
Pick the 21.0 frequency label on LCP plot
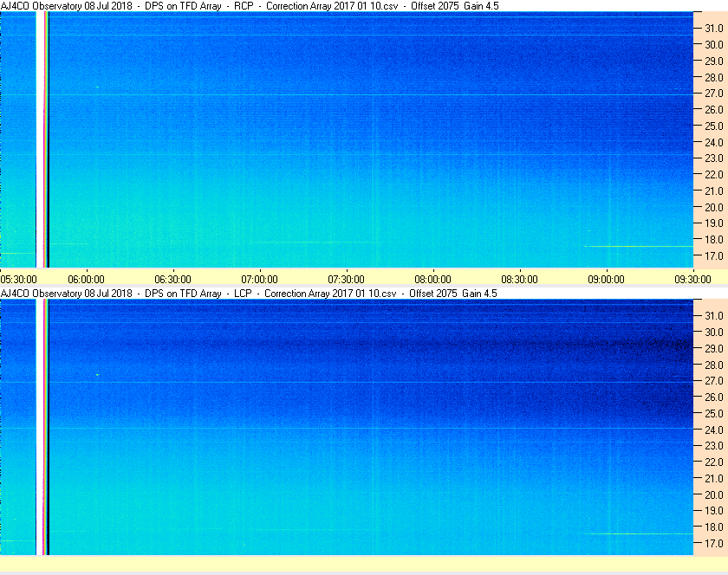click(x=714, y=478)
